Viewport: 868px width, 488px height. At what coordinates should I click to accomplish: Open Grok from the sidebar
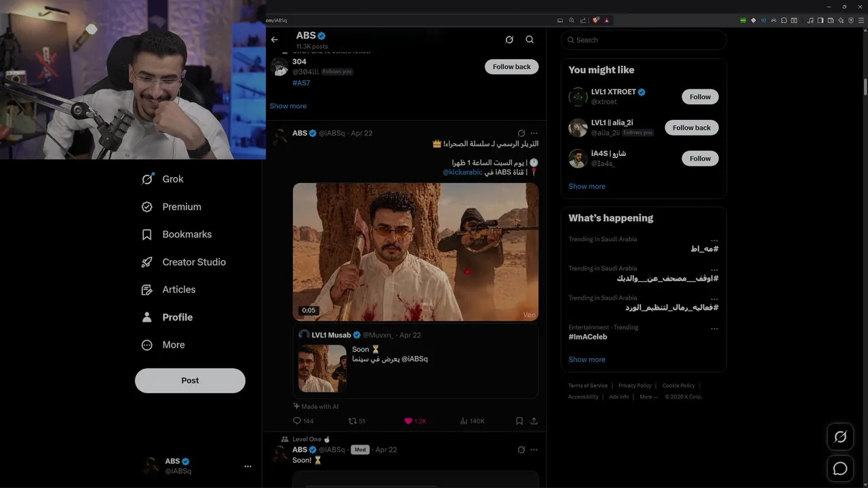click(x=162, y=179)
